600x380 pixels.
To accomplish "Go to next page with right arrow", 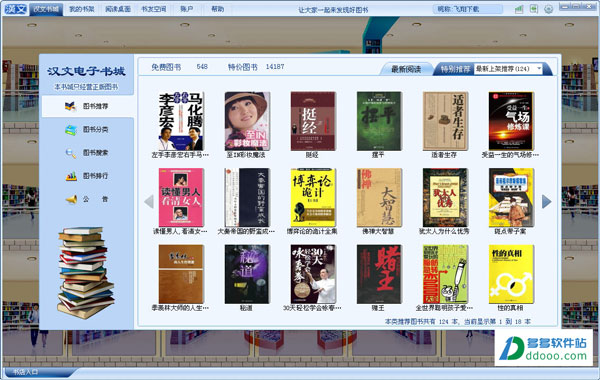I will click(546, 201).
